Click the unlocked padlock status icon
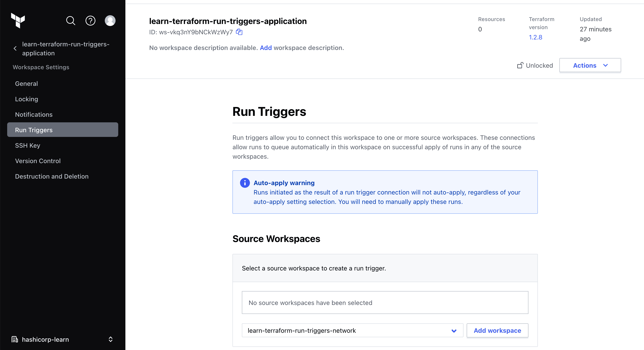 pos(520,65)
